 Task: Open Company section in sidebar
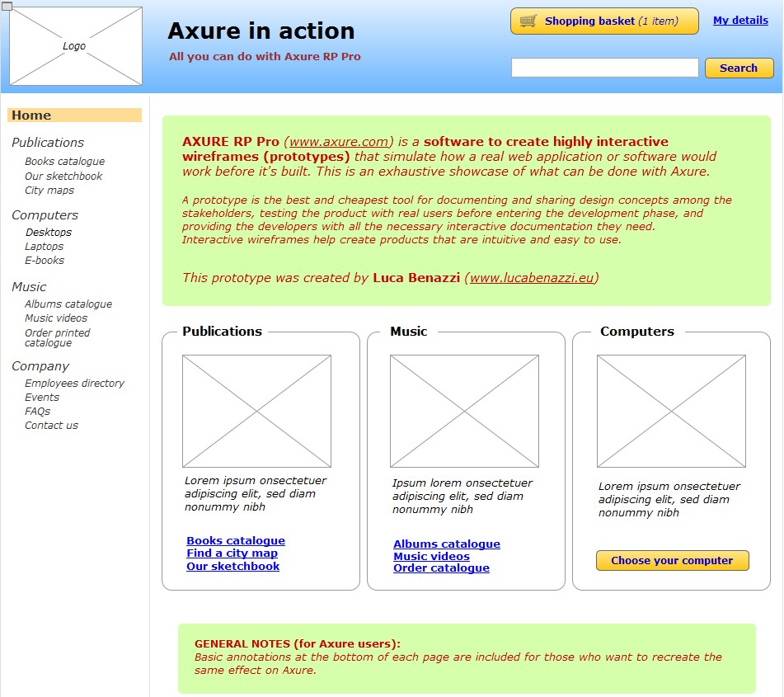(40, 366)
